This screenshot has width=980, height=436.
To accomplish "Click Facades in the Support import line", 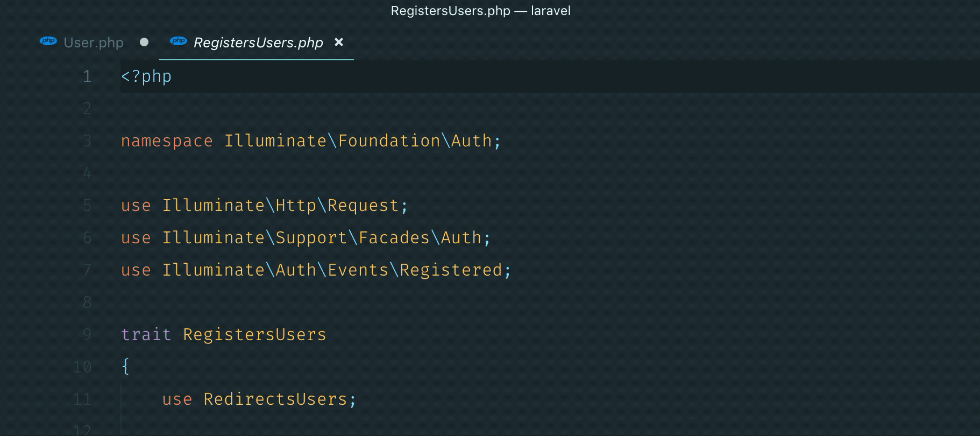I will [x=394, y=238].
